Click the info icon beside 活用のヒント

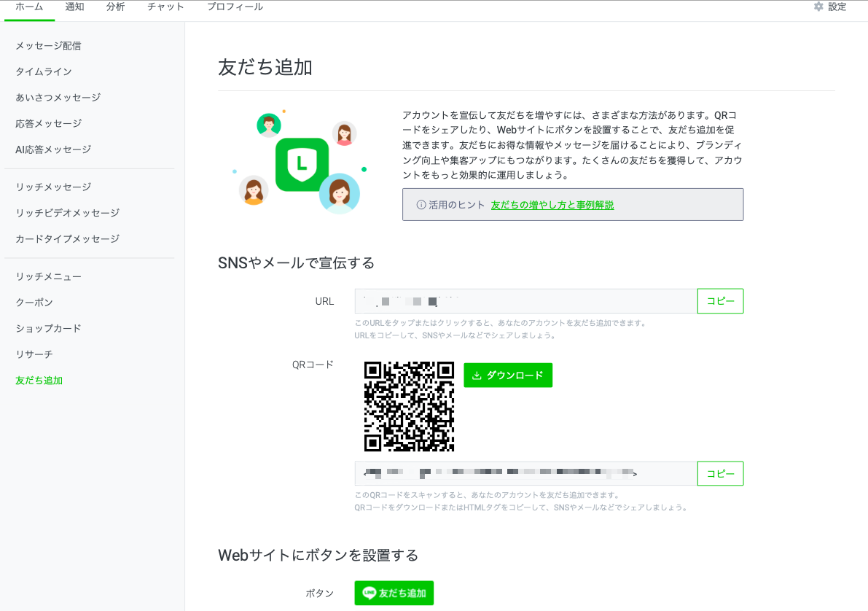click(x=421, y=205)
